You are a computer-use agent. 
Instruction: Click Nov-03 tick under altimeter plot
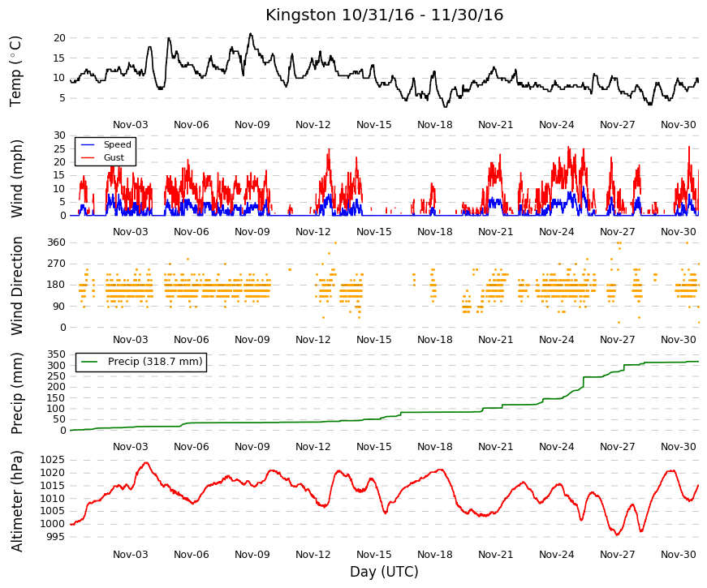pyautogui.click(x=131, y=555)
